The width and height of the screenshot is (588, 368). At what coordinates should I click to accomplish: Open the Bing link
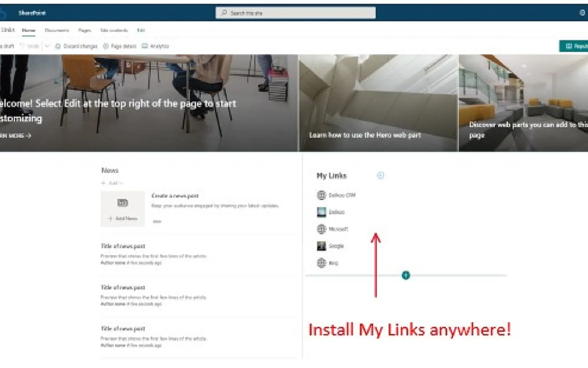(333, 263)
